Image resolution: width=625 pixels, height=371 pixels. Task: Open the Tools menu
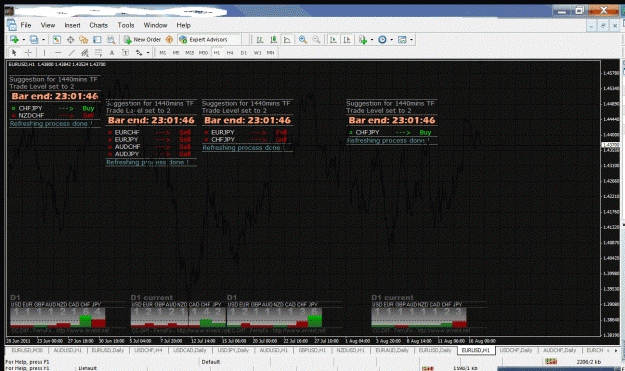[126, 25]
